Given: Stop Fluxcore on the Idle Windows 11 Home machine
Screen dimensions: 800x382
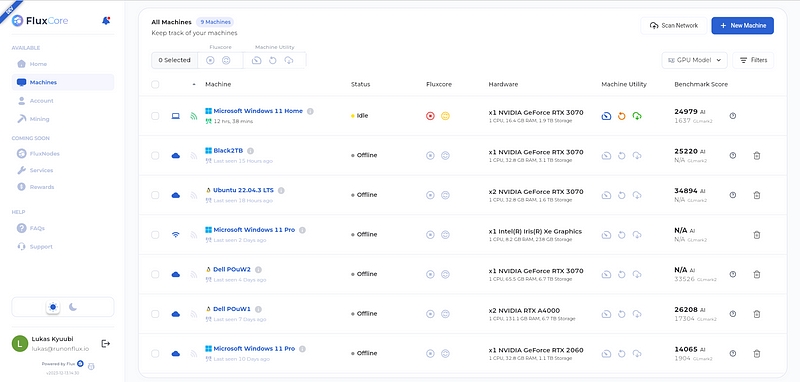Looking at the screenshot, I should tap(430, 116).
